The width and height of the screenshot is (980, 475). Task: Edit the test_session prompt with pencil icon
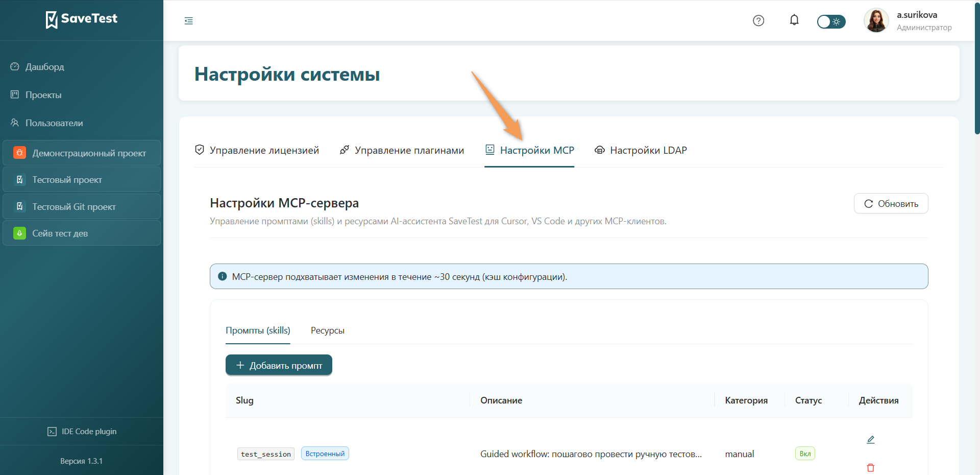pos(871,439)
